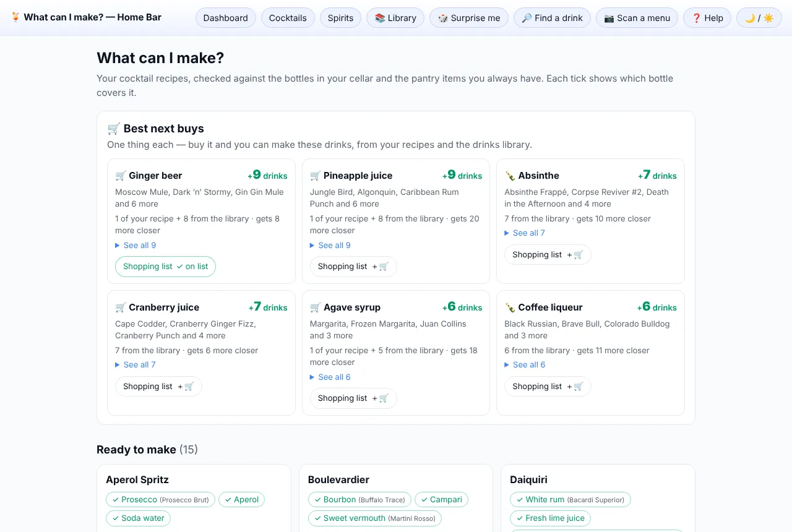Image resolution: width=792 pixels, height=532 pixels.
Task: Expand See all 6 under Coffee liqueur
Action: 525,365
